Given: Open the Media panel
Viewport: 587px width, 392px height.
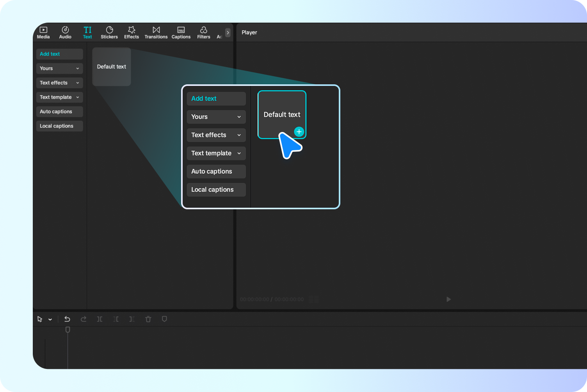Looking at the screenshot, I should (x=43, y=32).
